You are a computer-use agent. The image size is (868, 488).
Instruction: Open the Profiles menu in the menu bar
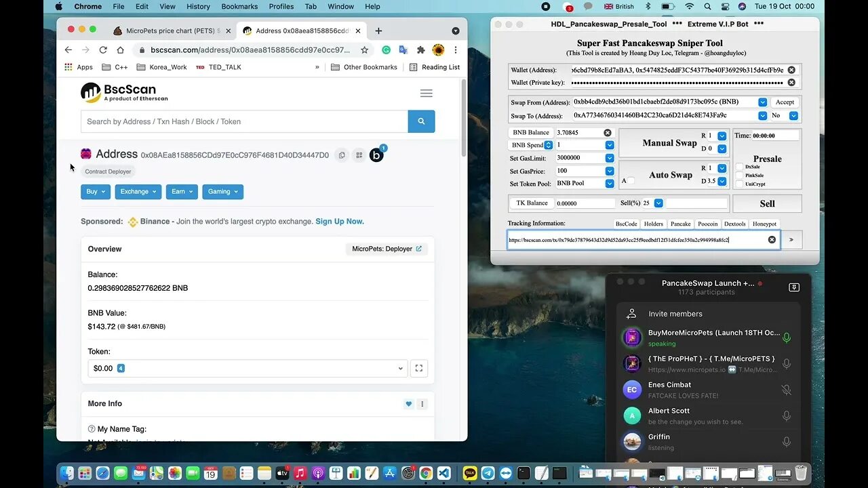(x=281, y=6)
